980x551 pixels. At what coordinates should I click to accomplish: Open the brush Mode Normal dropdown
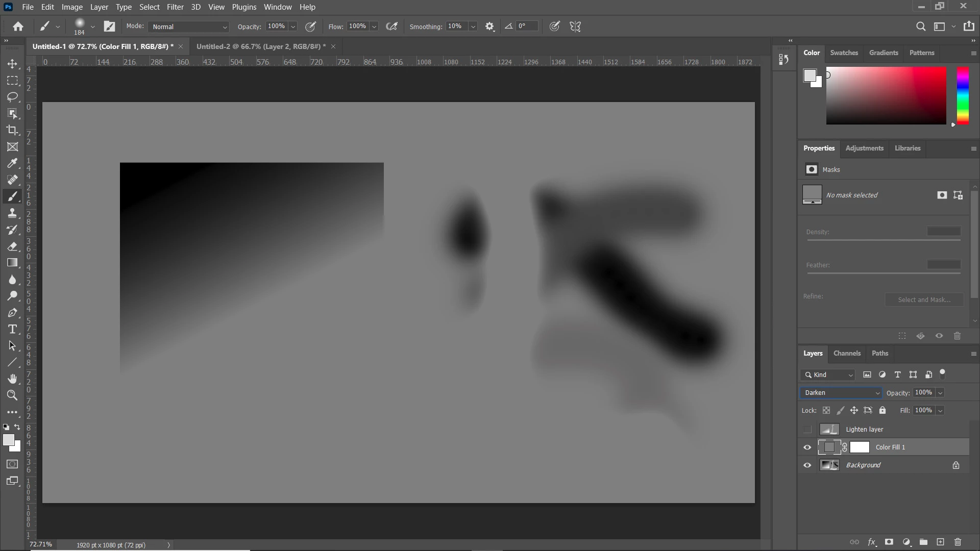point(189,27)
